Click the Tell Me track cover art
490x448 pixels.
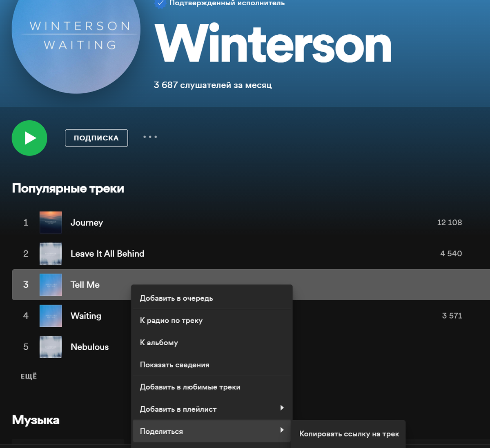coord(51,285)
